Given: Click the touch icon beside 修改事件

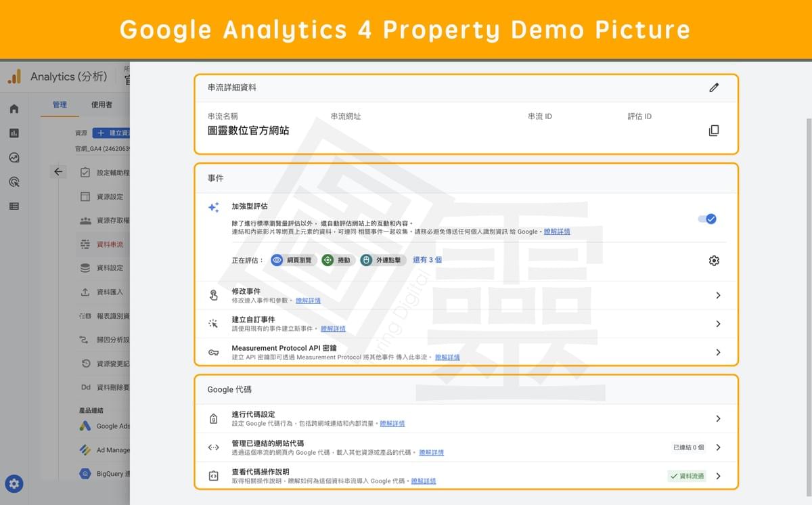Looking at the screenshot, I should (x=213, y=295).
